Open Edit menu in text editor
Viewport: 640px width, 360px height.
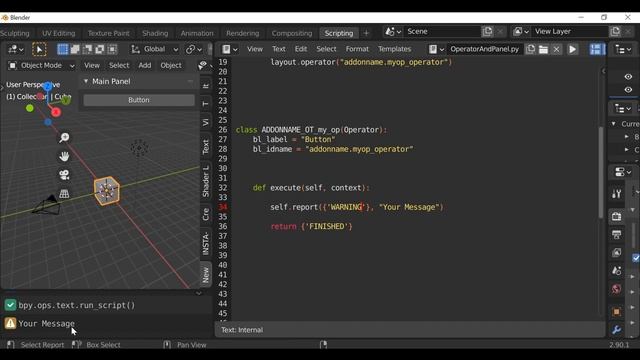click(301, 49)
